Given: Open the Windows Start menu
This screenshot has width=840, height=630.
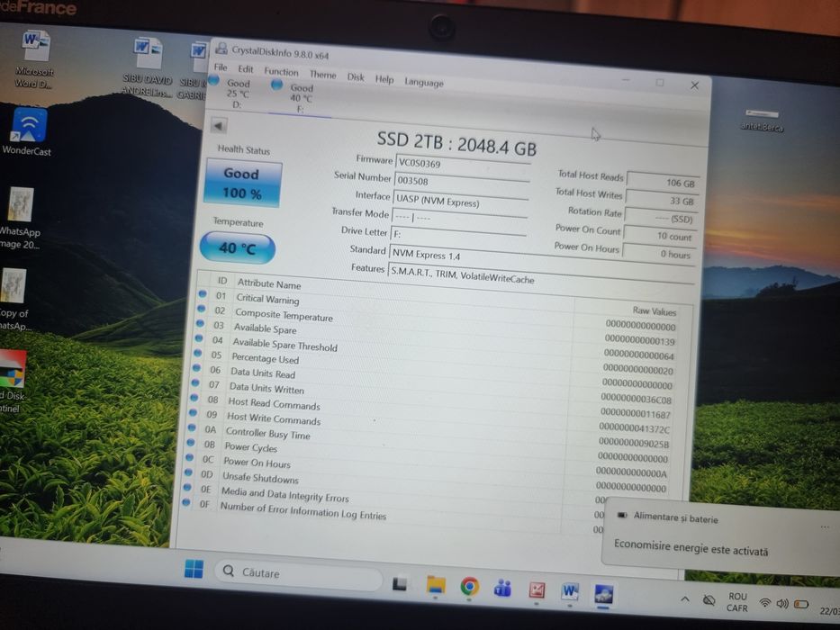Looking at the screenshot, I should coord(194,569).
